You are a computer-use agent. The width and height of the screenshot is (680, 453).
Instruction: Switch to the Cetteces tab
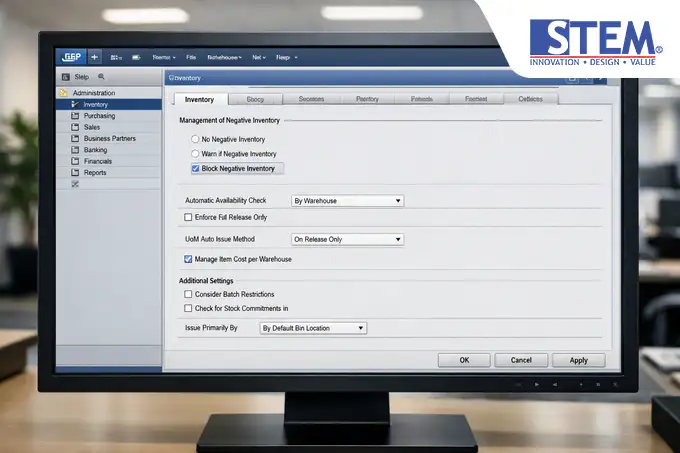pos(531,99)
